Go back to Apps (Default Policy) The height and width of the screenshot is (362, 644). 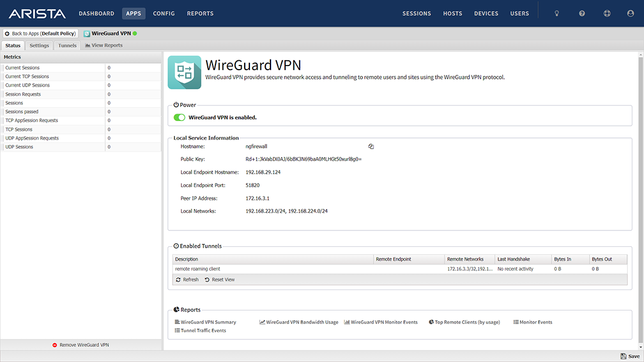click(40, 34)
